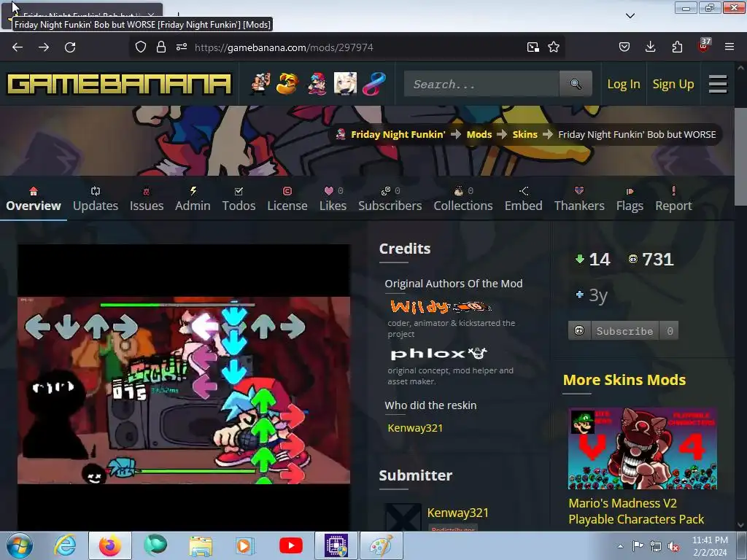The image size is (747, 560).
Task: Click the Mods breadcrumb link
Action: [x=479, y=134]
